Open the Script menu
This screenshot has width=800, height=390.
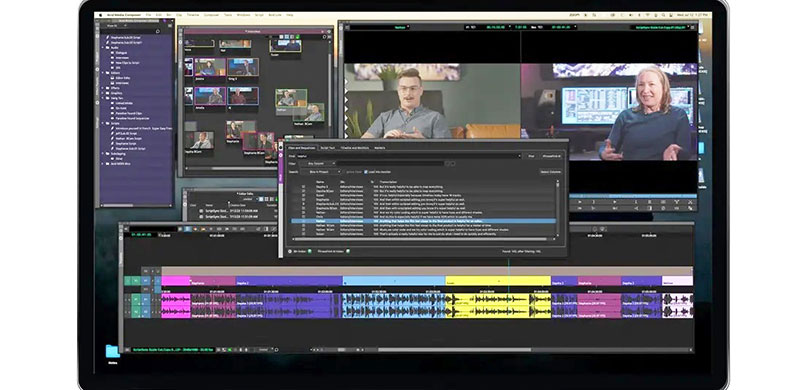click(259, 15)
